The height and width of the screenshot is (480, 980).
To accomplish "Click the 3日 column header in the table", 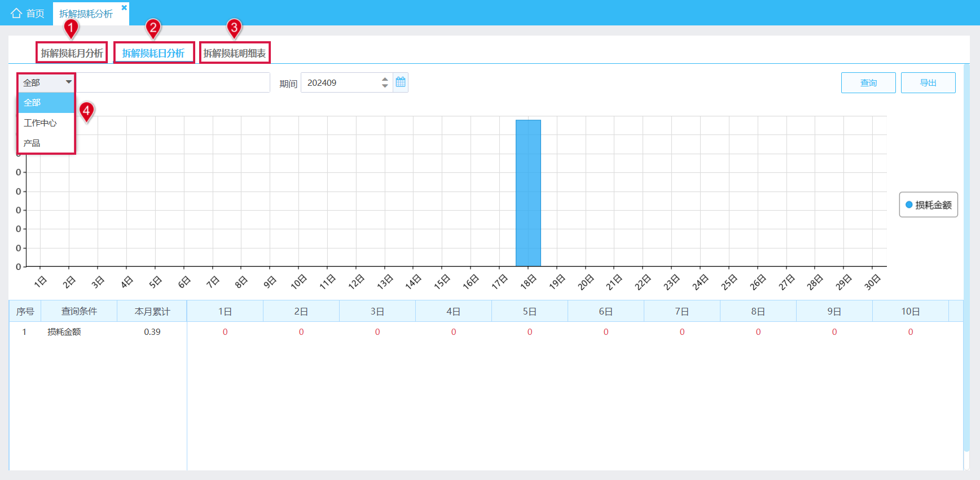I will 377,311.
